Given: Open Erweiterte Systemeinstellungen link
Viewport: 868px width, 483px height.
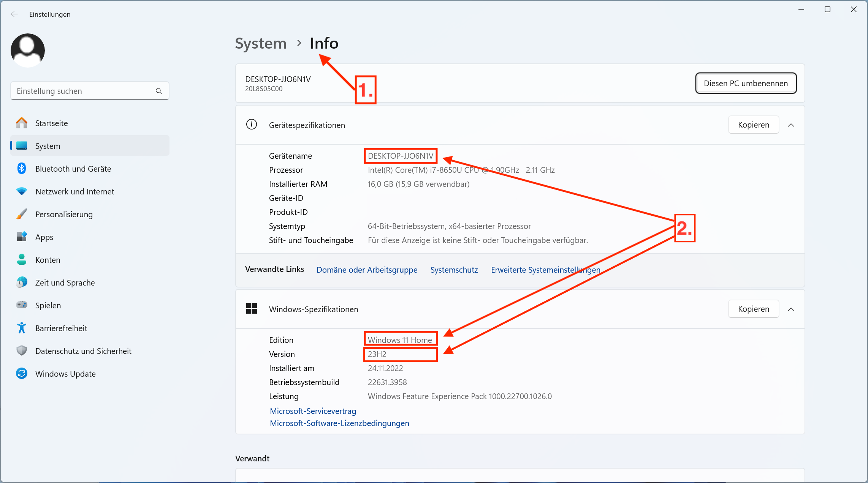Looking at the screenshot, I should [x=545, y=270].
